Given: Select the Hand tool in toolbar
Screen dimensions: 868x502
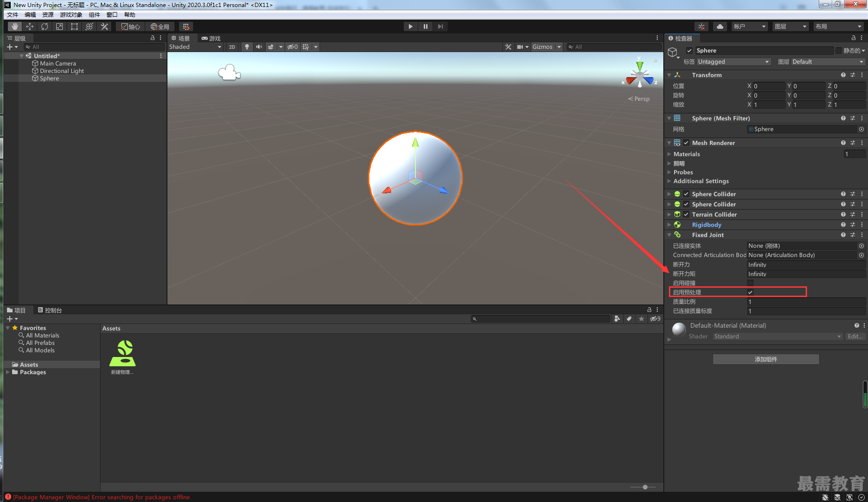Looking at the screenshot, I should pyautogui.click(x=15, y=26).
